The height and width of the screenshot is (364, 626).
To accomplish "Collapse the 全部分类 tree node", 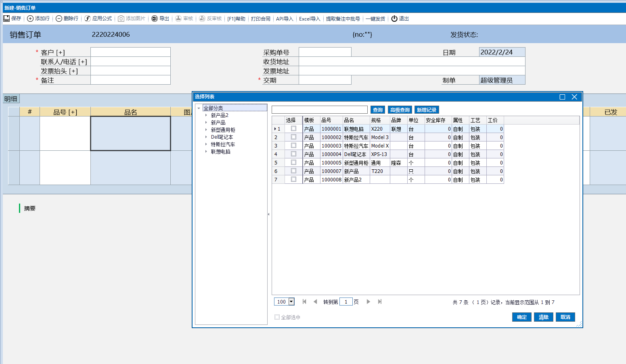I will [x=199, y=108].
